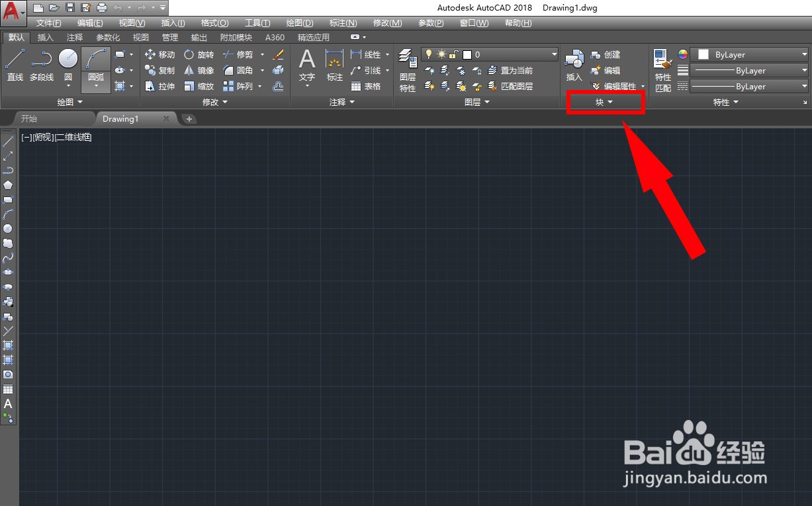
Task: Click the multiline text A icon in left toolbar
Action: click(x=8, y=403)
